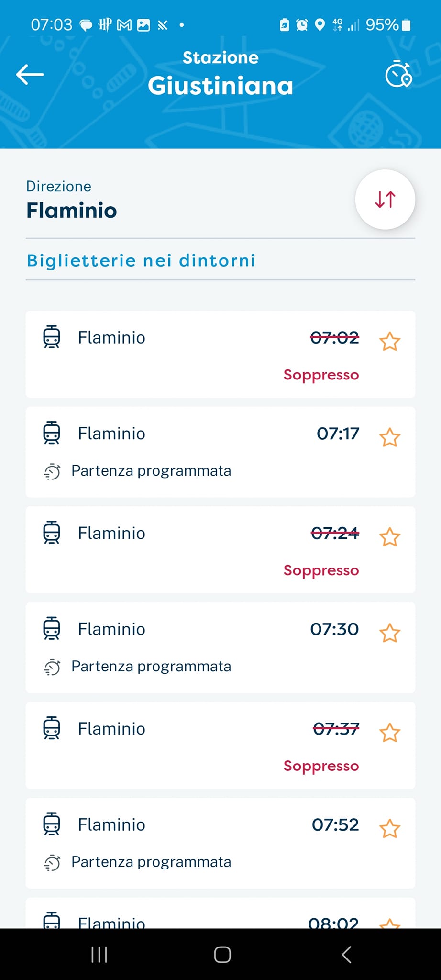Open the 07:52 Flaminio departure card
This screenshot has width=441, height=980.
pyautogui.click(x=220, y=843)
